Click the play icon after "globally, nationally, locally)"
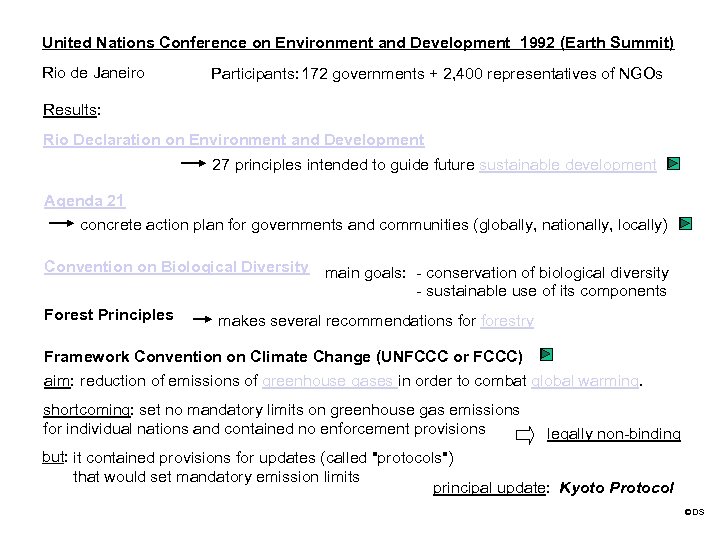Image resolution: width=720 pixels, height=540 pixels. point(686,224)
